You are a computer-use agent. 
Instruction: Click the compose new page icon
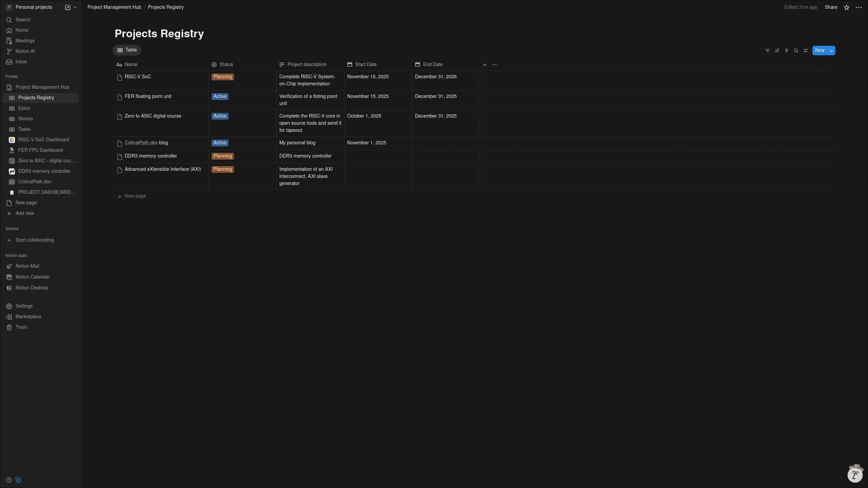click(x=67, y=7)
